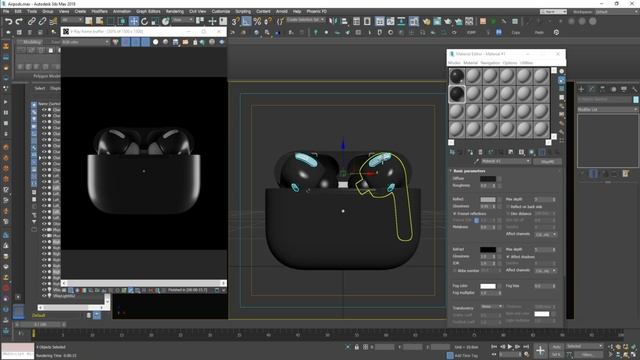Open the Rendered Frame Window icon
The width and height of the screenshot is (640, 360).
click(437, 21)
